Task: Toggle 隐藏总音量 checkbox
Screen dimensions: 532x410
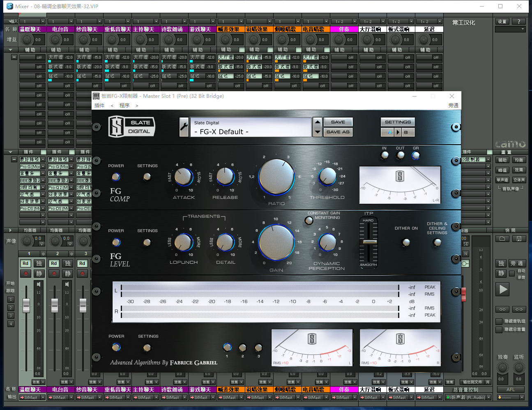Action: point(499,329)
